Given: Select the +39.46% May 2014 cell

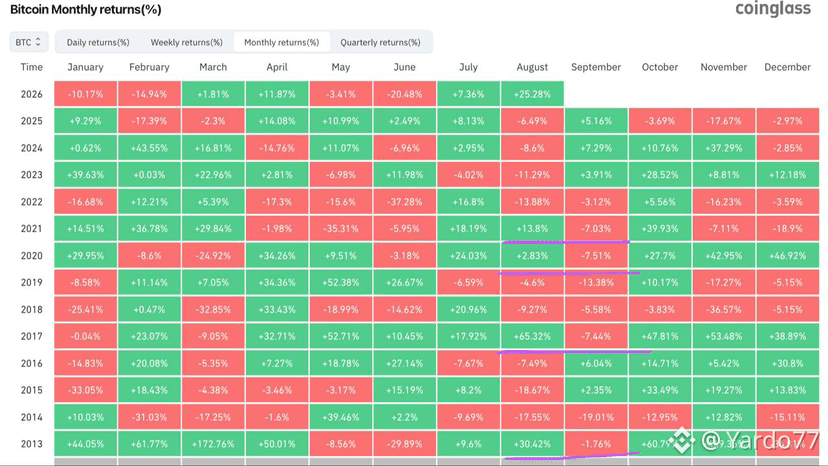Looking at the screenshot, I should pos(341,417).
